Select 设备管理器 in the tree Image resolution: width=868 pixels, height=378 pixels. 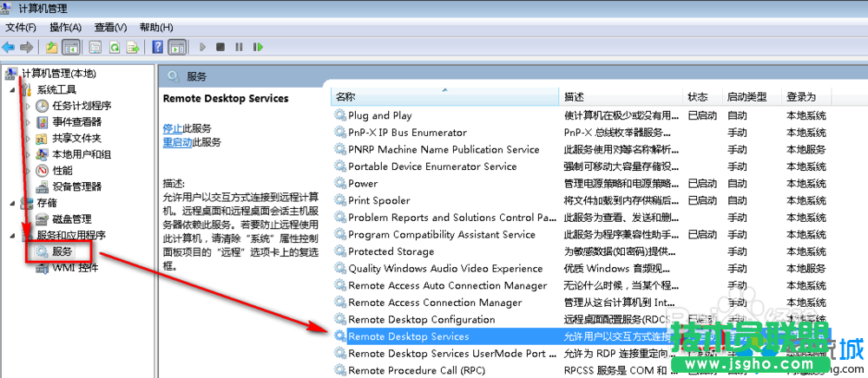[76, 186]
